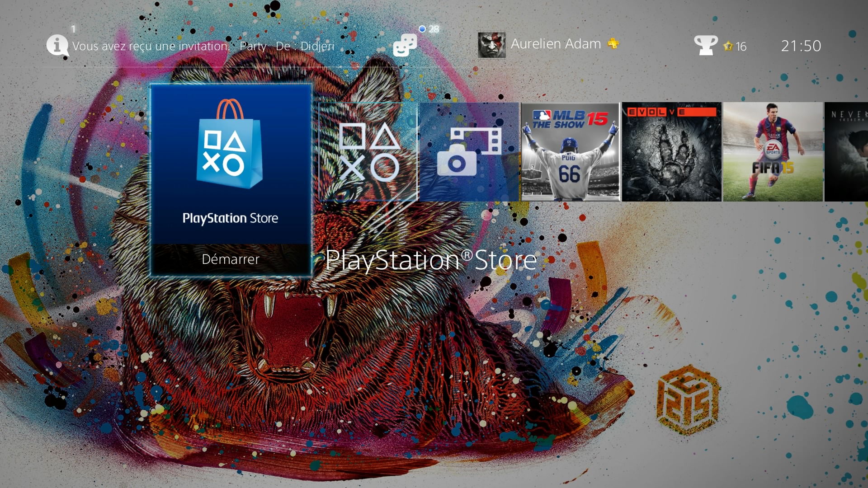
Task: Click the PlayStation®Store title label
Action: click(431, 260)
